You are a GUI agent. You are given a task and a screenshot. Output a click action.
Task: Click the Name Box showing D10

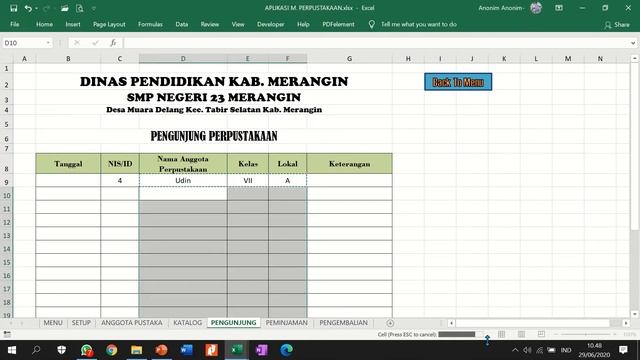point(24,43)
